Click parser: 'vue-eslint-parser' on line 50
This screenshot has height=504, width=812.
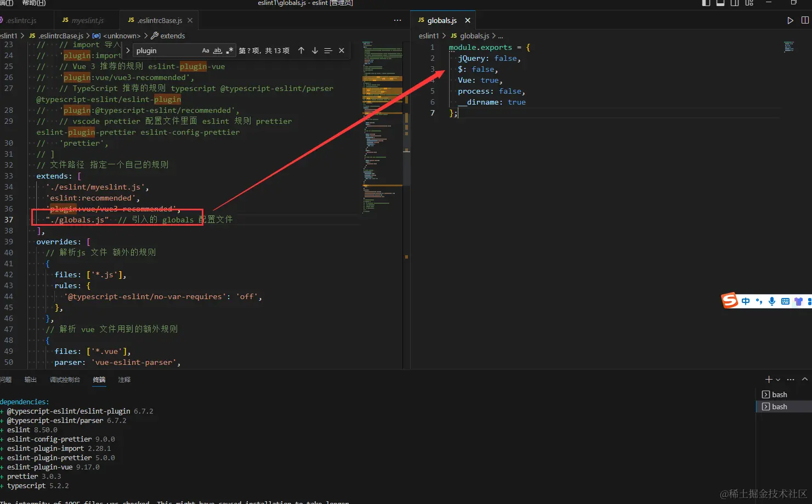(118, 362)
